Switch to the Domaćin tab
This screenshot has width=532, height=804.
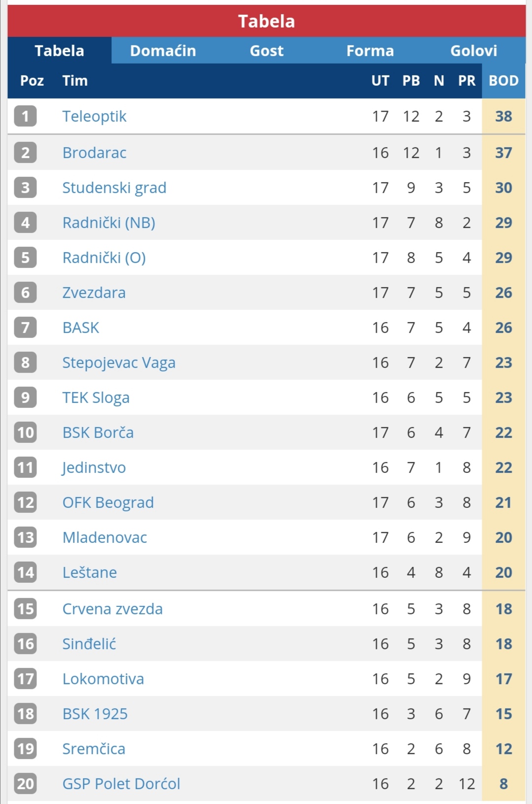163,50
